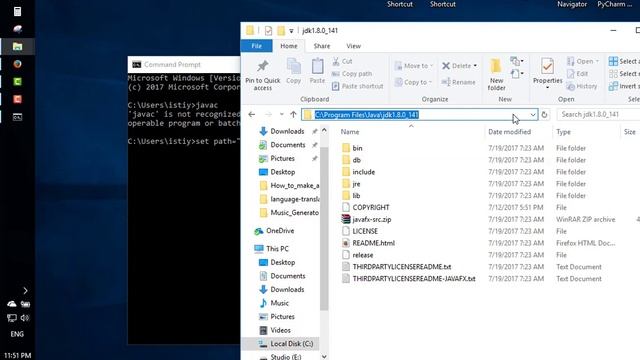The width and height of the screenshot is (640, 360).
Task: Switch to the Share tab
Action: (x=322, y=46)
